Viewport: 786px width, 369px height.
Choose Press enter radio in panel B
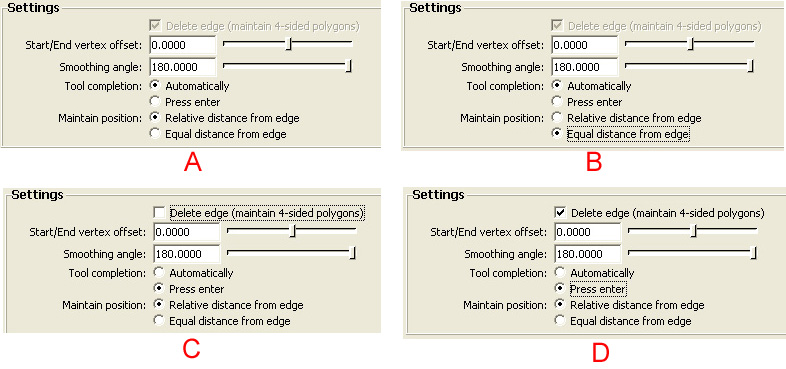click(556, 102)
